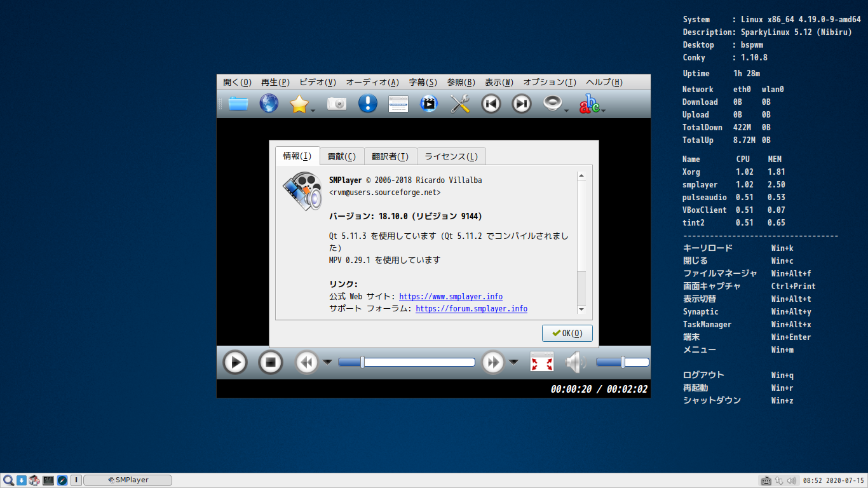Expand the audio track dropdown arrow
Viewport: 868px width, 488px height.
tap(566, 111)
